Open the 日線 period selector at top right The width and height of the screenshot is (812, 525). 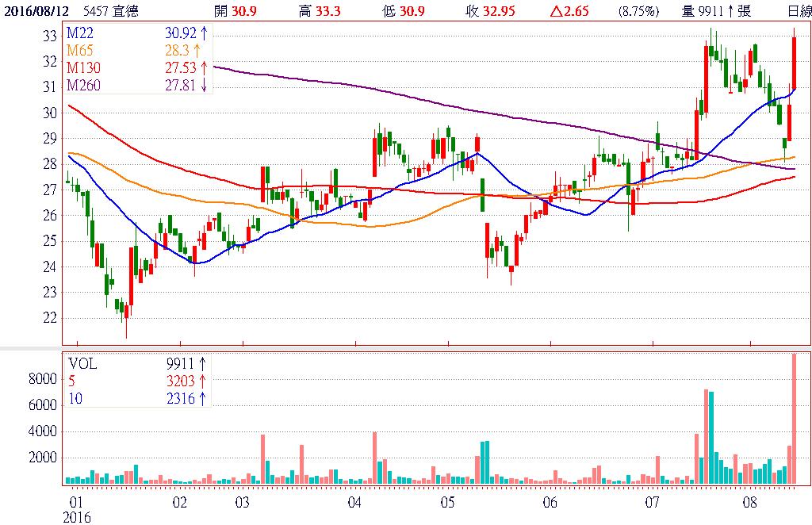(799, 10)
